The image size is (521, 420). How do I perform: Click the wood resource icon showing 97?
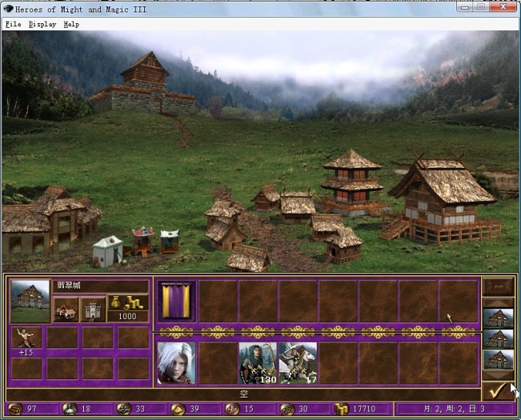coord(15,409)
